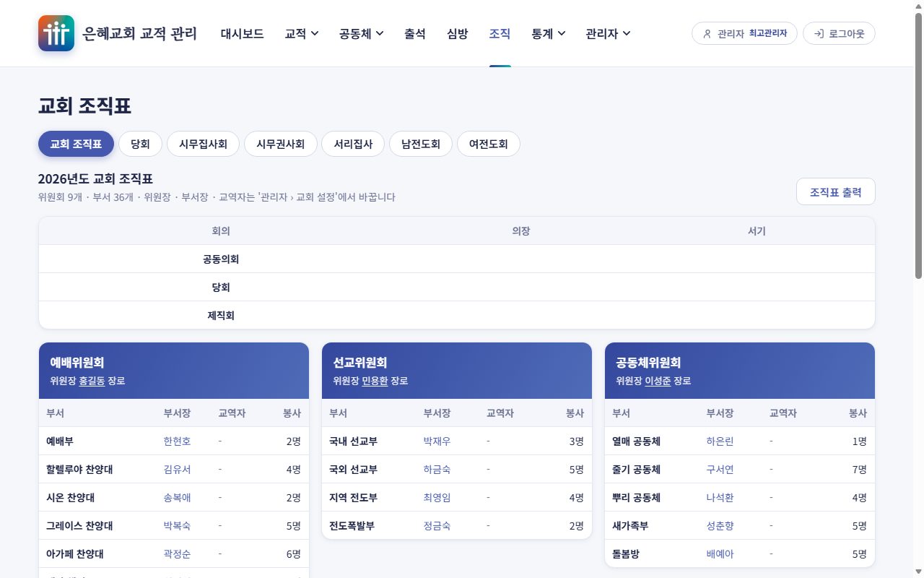Open 배예아 member link
The height and width of the screenshot is (578, 924).
pyautogui.click(x=720, y=554)
